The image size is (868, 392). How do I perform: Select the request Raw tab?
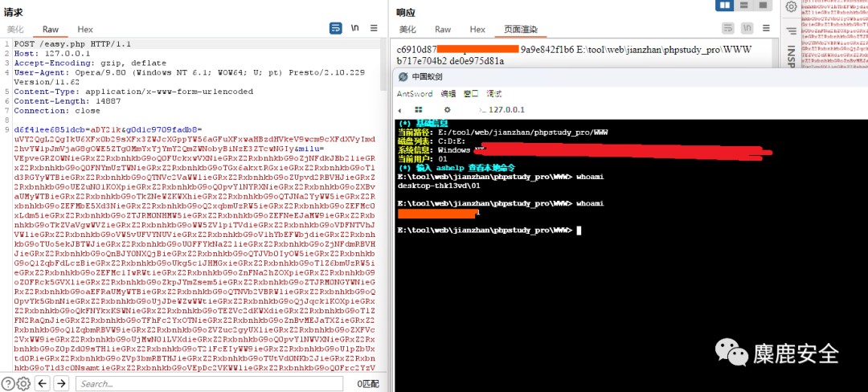click(51, 29)
